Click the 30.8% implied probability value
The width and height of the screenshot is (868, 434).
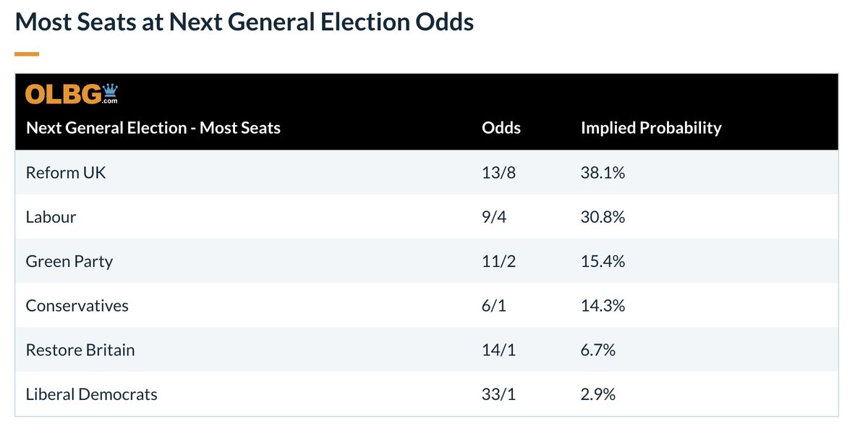click(x=603, y=217)
